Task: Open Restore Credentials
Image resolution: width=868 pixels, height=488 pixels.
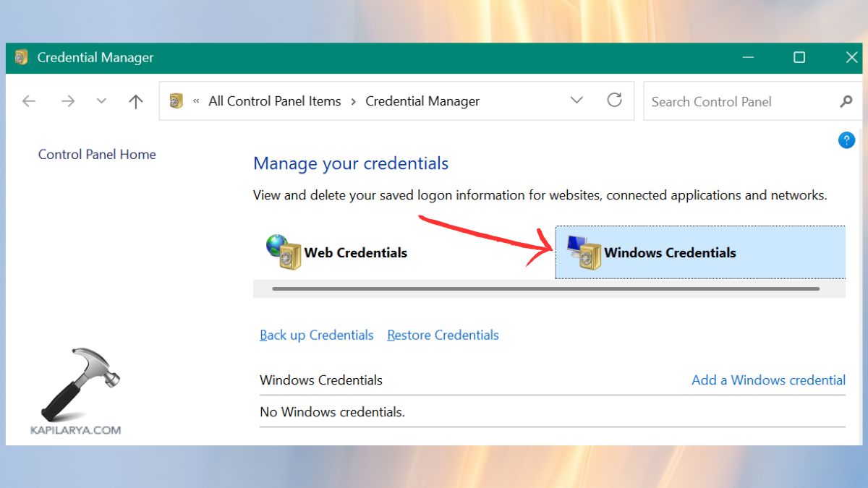Action: tap(443, 335)
